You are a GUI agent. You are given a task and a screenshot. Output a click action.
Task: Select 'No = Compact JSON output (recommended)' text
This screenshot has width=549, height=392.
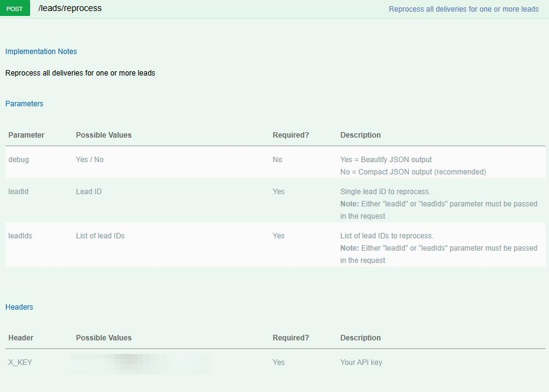[413, 172]
